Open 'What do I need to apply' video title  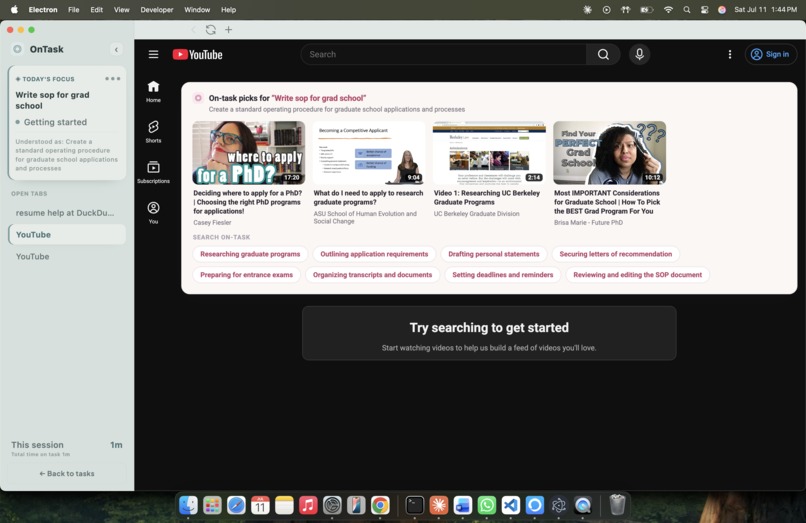(x=368, y=197)
